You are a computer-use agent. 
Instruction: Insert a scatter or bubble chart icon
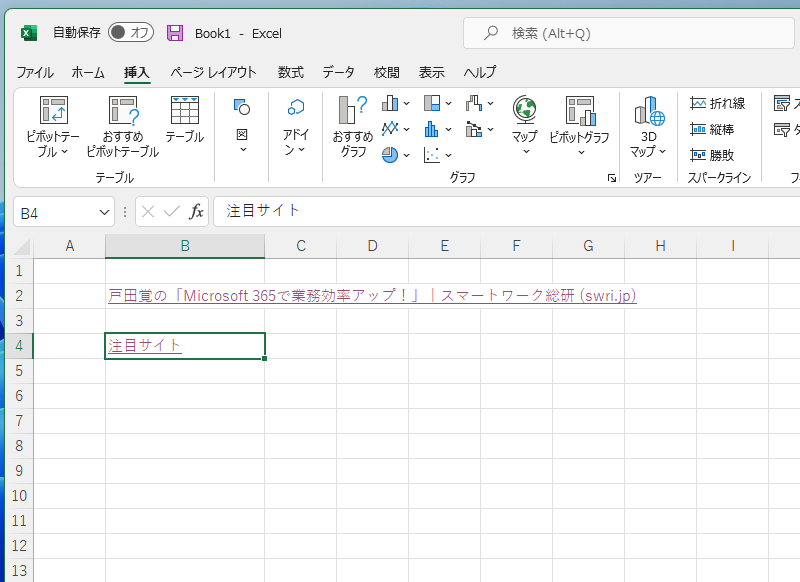click(432, 155)
